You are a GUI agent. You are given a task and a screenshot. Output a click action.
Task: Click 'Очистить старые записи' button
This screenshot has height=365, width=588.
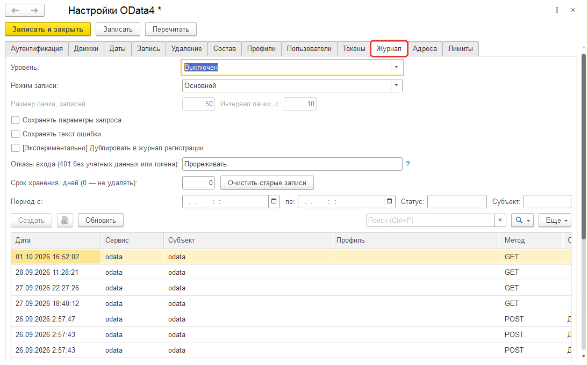click(267, 183)
